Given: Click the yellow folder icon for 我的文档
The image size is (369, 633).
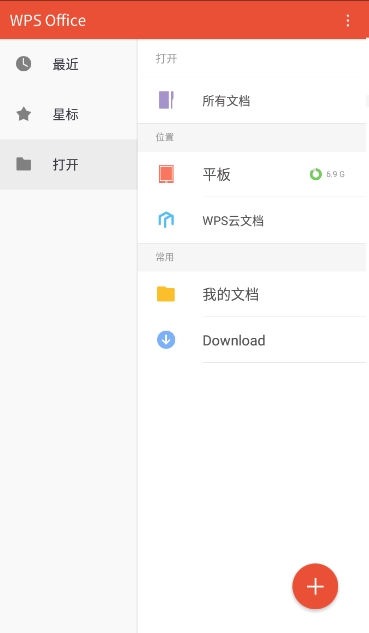Looking at the screenshot, I should 166,294.
